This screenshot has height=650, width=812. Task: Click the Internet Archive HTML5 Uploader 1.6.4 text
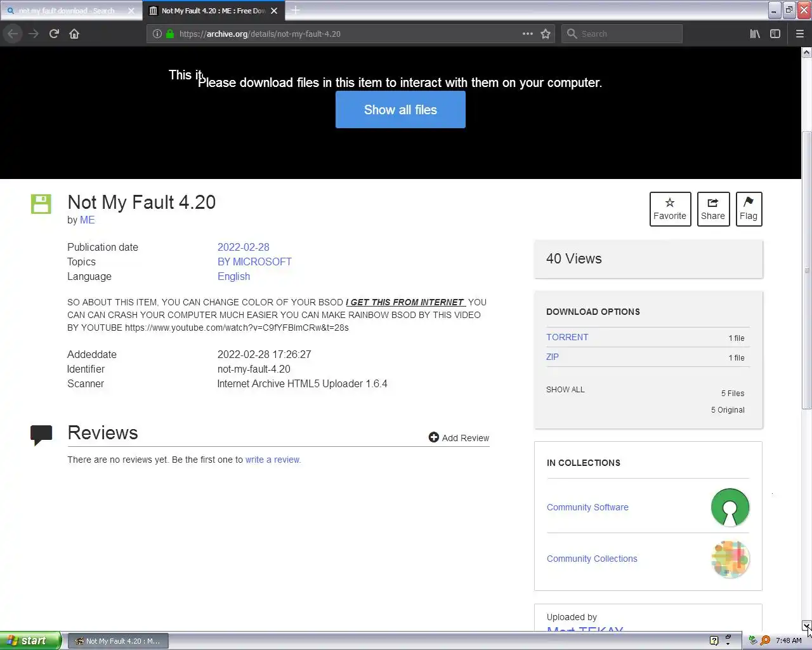coord(302,383)
